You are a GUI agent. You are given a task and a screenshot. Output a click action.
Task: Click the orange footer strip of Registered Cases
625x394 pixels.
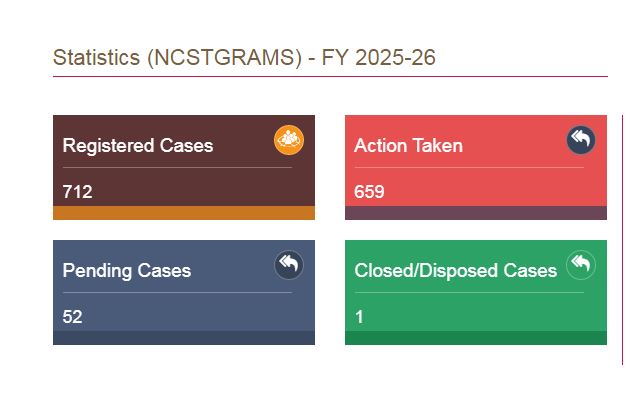pyautogui.click(x=184, y=213)
